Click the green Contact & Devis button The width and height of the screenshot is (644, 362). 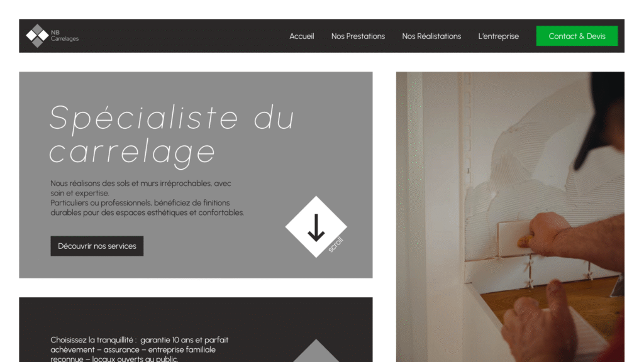point(577,36)
